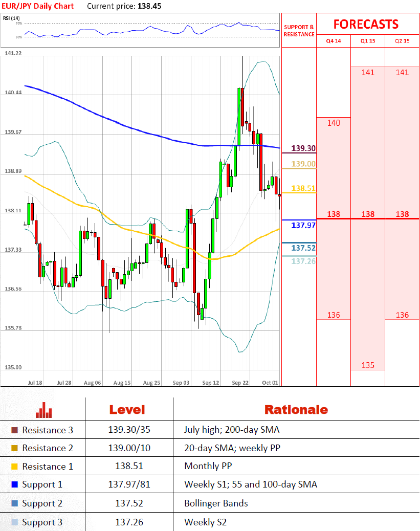This screenshot has height=531, width=420.
Task: Click the 'Aug 06' date axis label
Action: tap(93, 383)
